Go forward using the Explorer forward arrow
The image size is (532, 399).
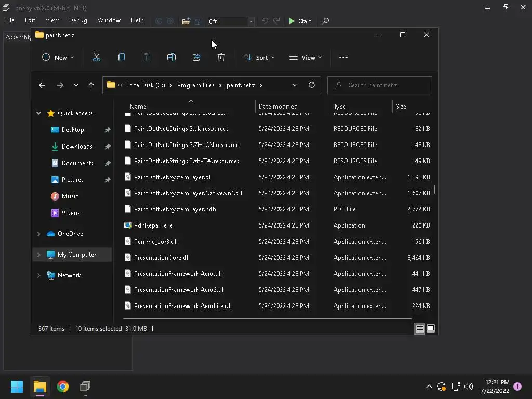click(x=60, y=85)
